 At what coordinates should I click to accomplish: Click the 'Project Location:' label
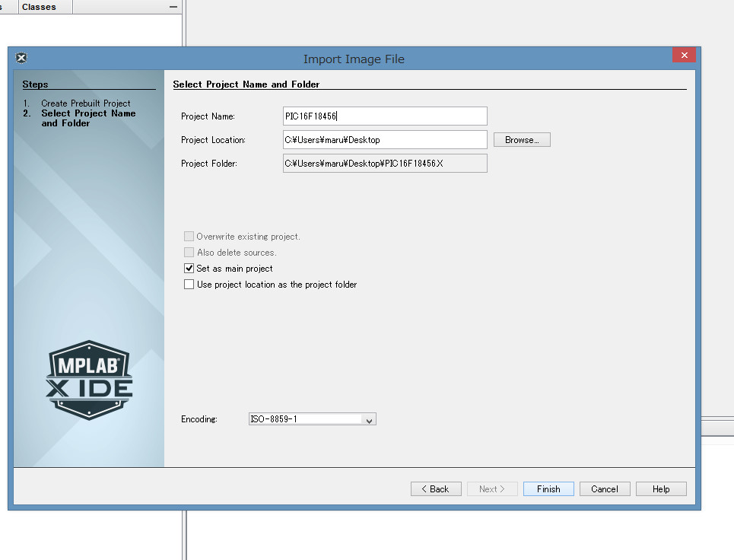(x=213, y=140)
